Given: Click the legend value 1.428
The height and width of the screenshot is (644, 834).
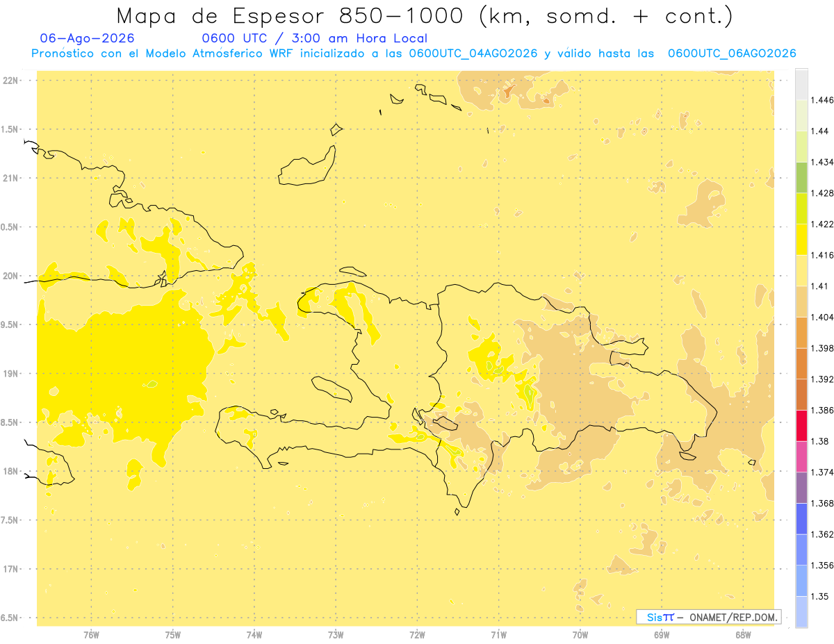Looking at the screenshot, I should 822,193.
